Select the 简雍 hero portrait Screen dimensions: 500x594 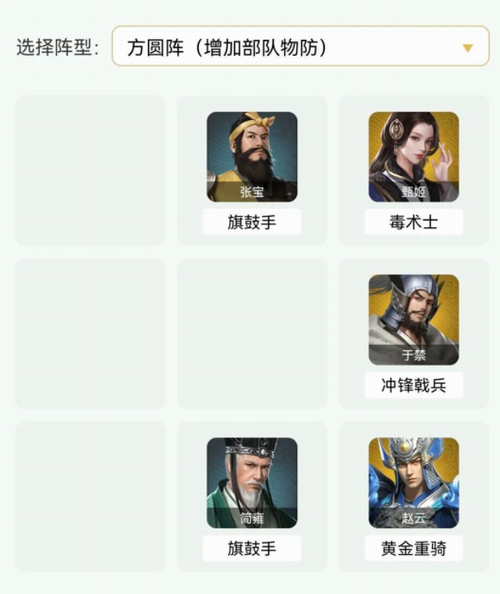coord(252,483)
